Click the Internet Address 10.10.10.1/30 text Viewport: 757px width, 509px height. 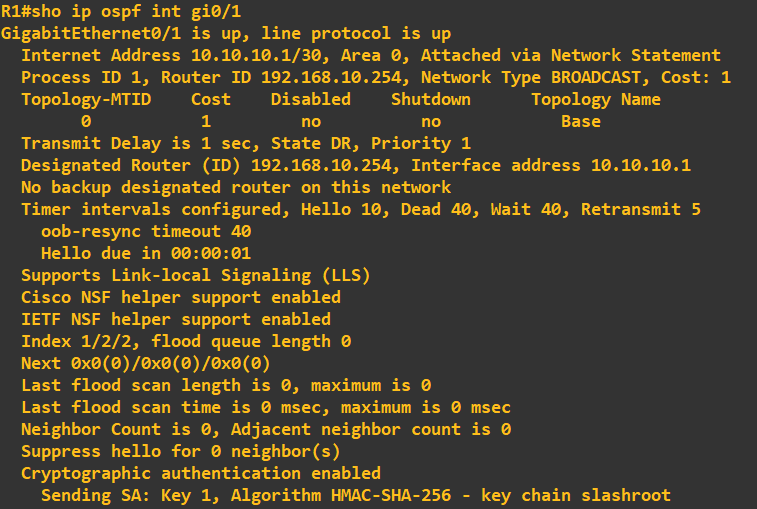click(x=155, y=55)
